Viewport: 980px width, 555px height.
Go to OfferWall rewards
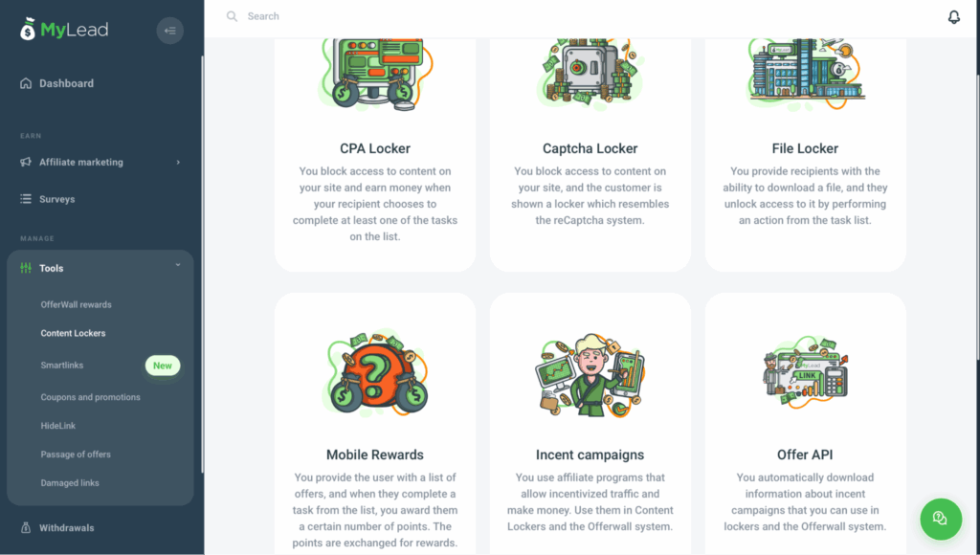point(77,304)
